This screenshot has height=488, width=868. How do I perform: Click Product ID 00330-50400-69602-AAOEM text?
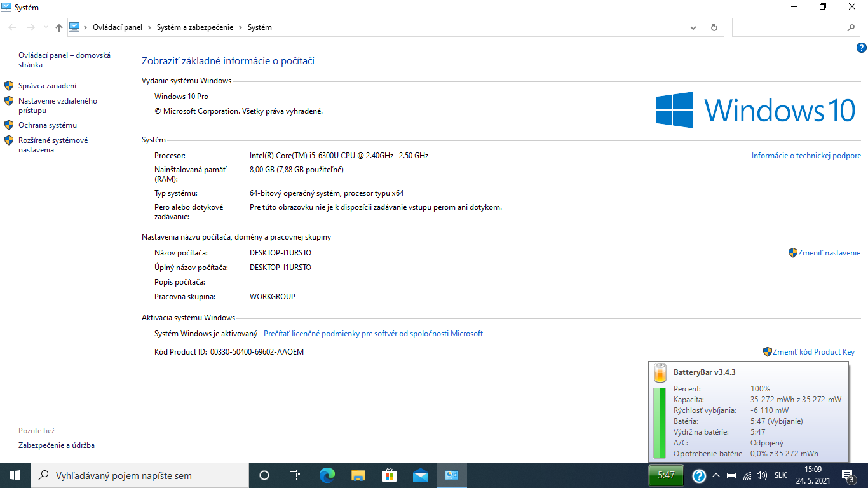pyautogui.click(x=257, y=352)
